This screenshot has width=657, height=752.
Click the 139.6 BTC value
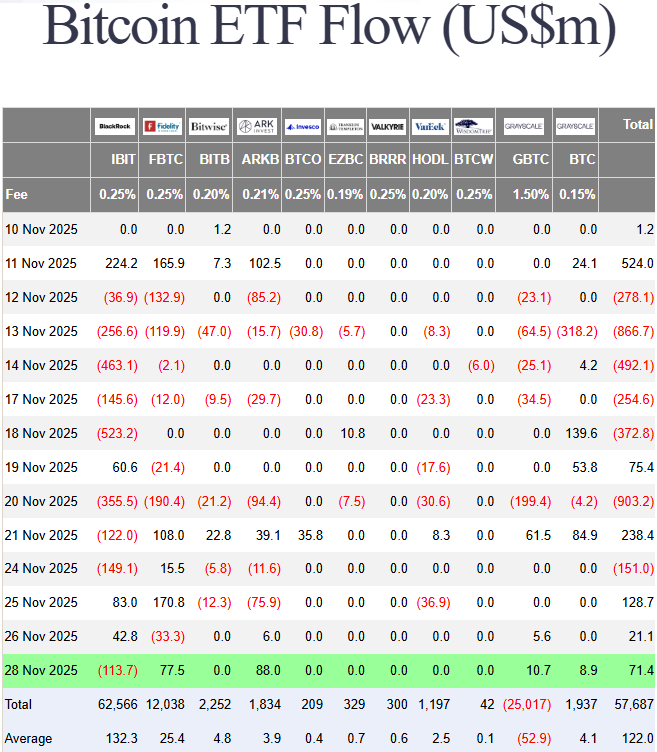tap(581, 434)
